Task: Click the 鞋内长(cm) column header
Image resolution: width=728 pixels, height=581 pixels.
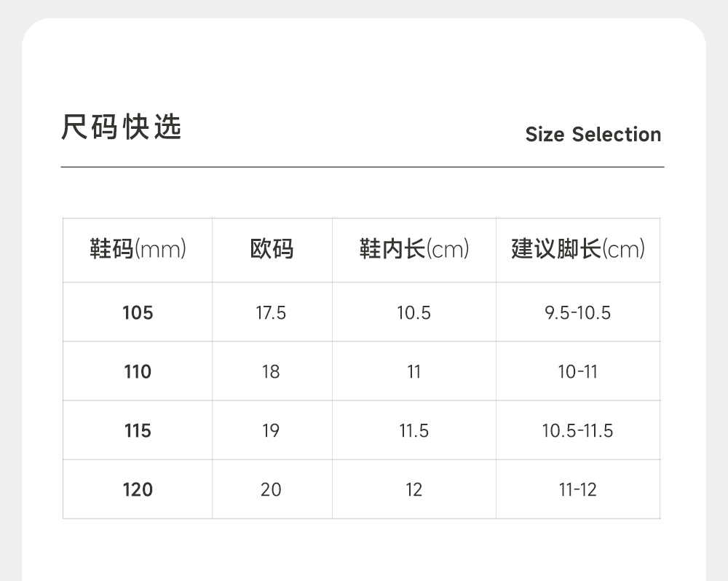Action: coord(414,250)
